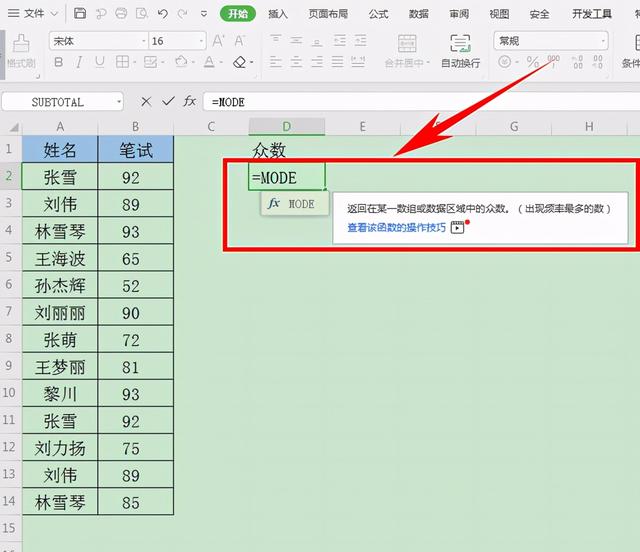
Task: Apply percent style format
Action: (533, 62)
